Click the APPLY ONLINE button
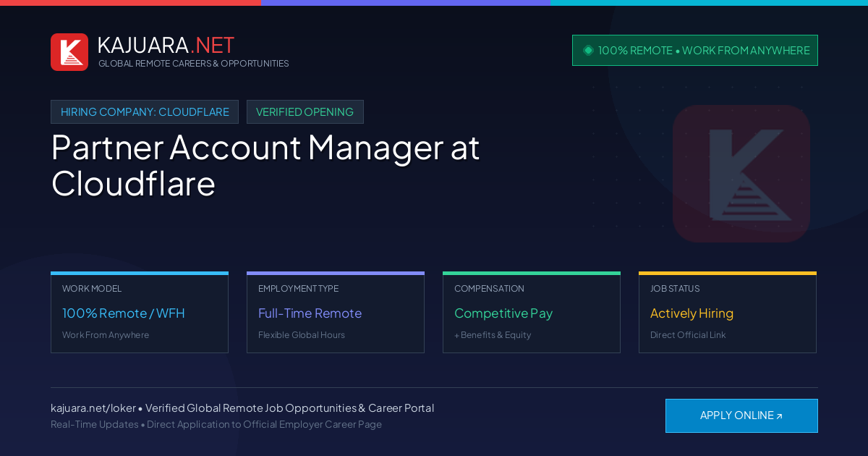This screenshot has width=868, height=456. pos(741,415)
